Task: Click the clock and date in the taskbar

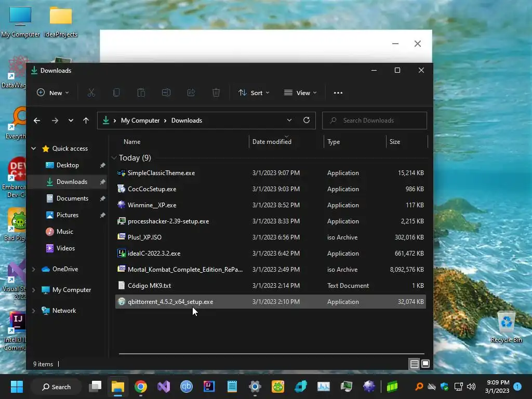Action: coord(498,387)
